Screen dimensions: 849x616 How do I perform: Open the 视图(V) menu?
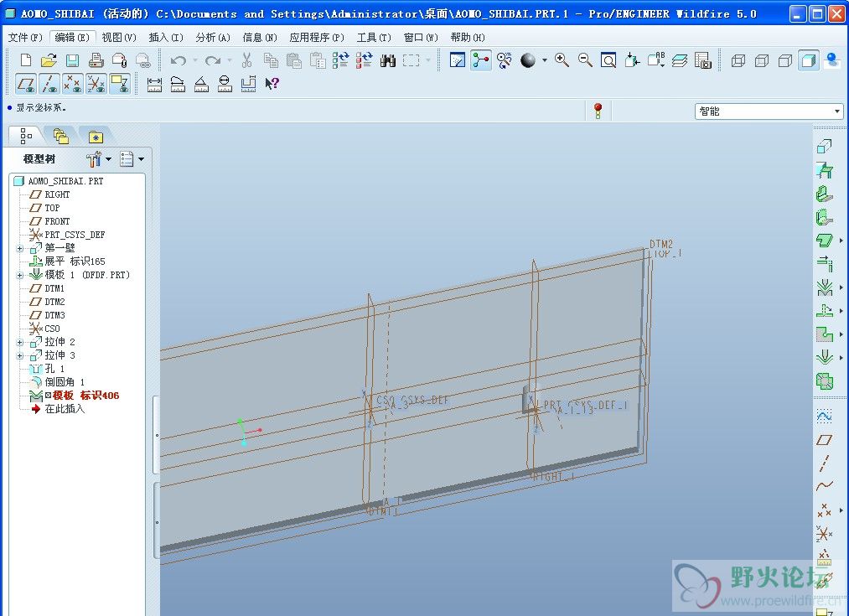coord(119,38)
